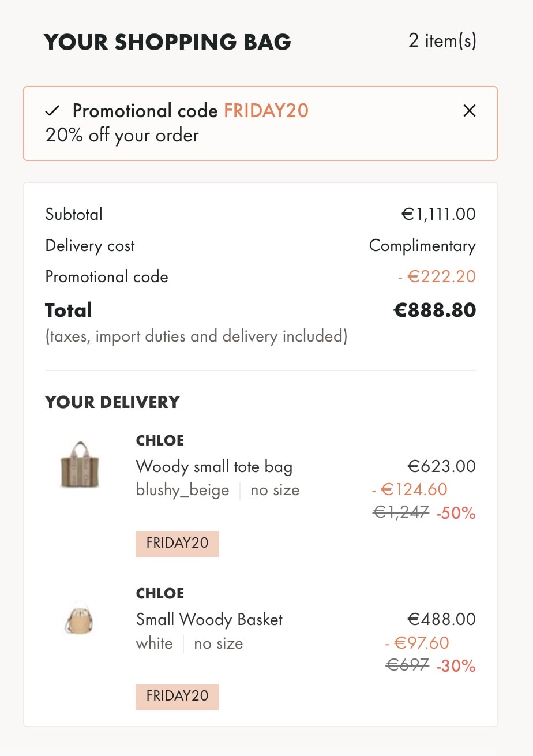Click the FRIDAY20 tag under the tote bag
Viewport: 533px width, 756px height.
(177, 544)
